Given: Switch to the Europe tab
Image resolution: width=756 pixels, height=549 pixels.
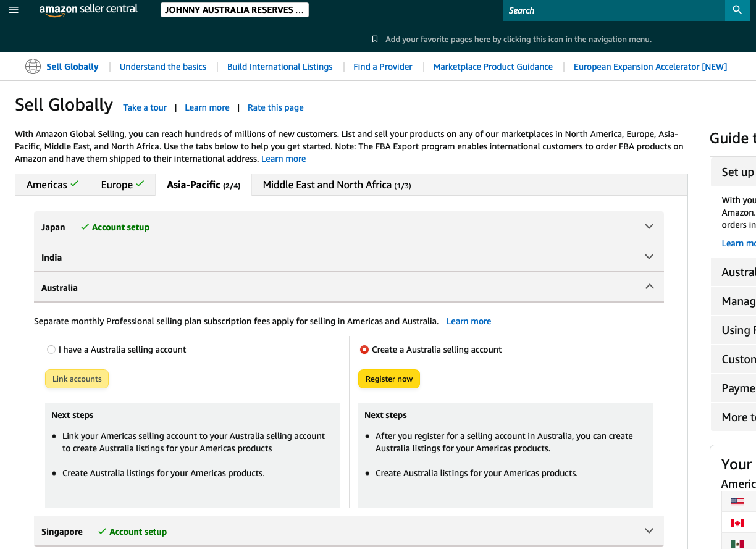Looking at the screenshot, I should point(122,185).
